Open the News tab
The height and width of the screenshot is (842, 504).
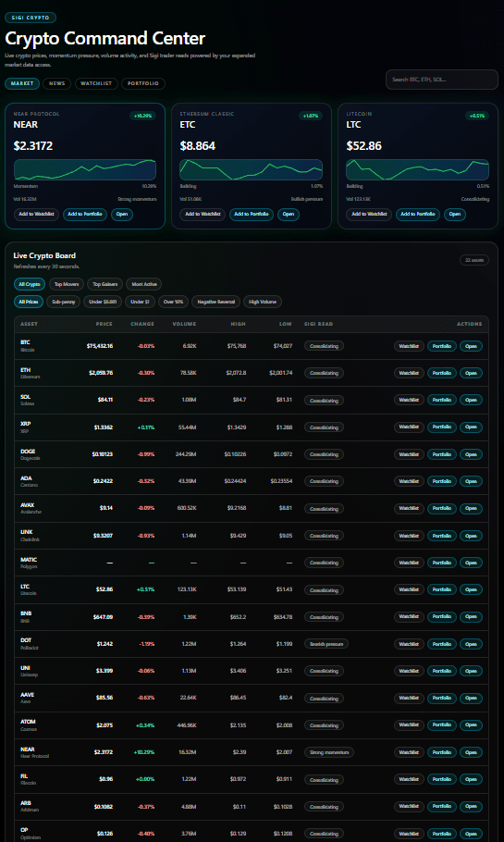57,84
